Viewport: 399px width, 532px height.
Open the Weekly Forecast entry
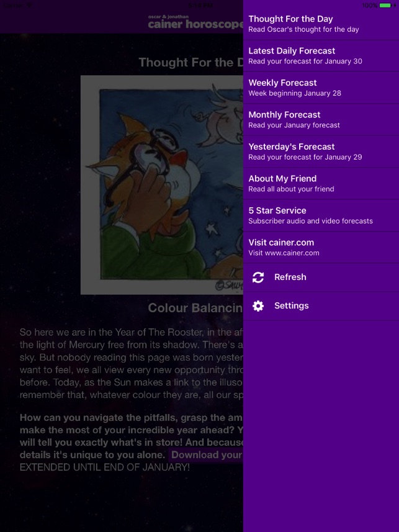[x=321, y=88]
